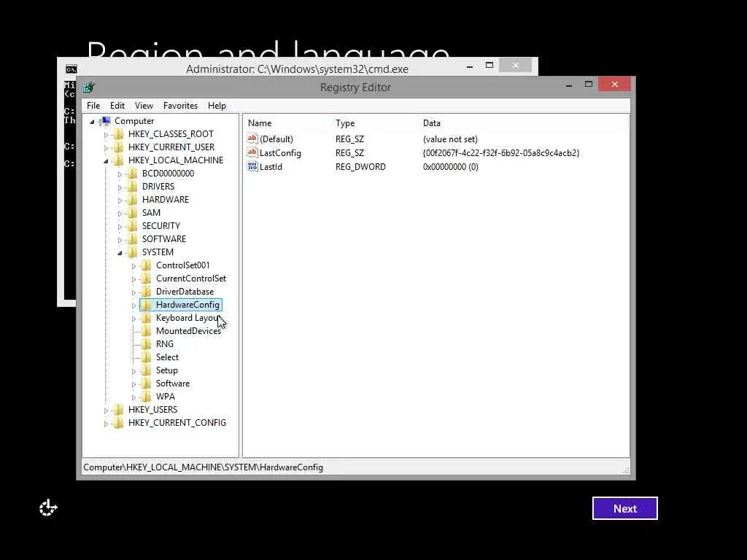Image resolution: width=747 pixels, height=560 pixels.
Task: Click the (value not set) data cell
Action: coord(450,139)
